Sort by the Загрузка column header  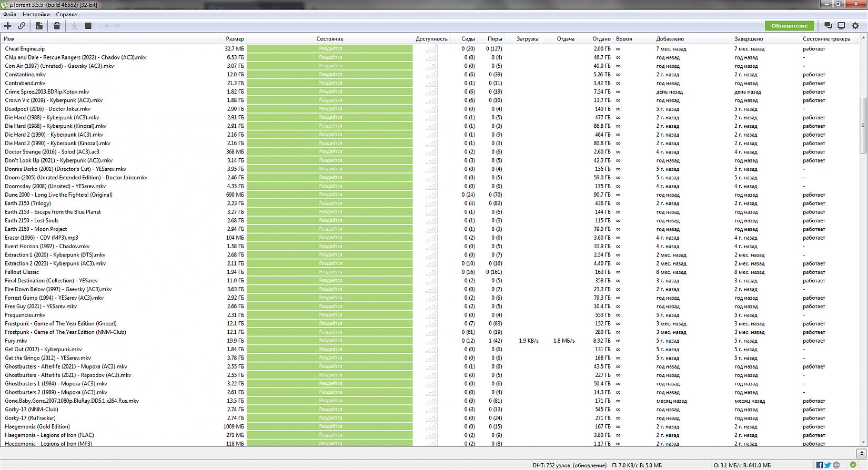tap(527, 39)
